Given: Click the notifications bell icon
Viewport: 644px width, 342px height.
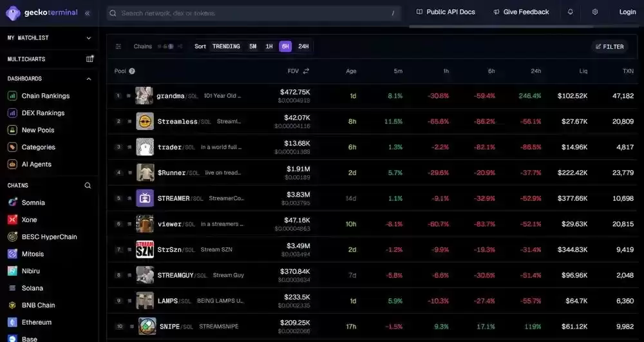Looking at the screenshot, I should pyautogui.click(x=571, y=12).
